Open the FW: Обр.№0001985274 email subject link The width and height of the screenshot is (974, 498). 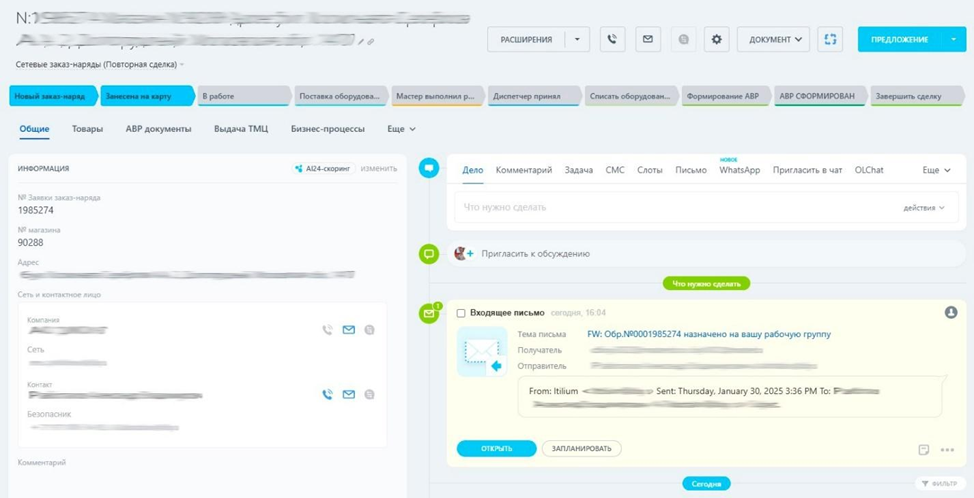(x=709, y=334)
